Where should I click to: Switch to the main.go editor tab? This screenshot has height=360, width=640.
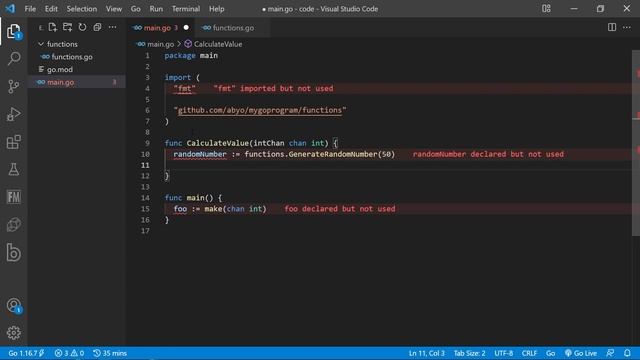[157, 28]
